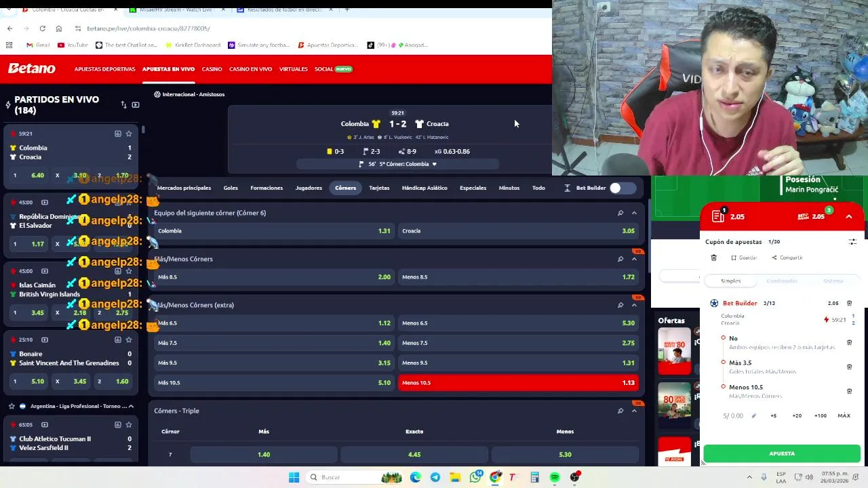Collapse the Argentina Liga Profesional league group
The height and width of the screenshot is (488, 868).
pyautogui.click(x=131, y=406)
